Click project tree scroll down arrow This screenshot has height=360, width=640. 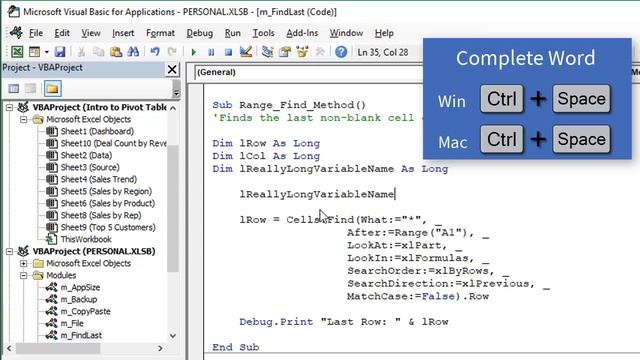tap(173, 336)
